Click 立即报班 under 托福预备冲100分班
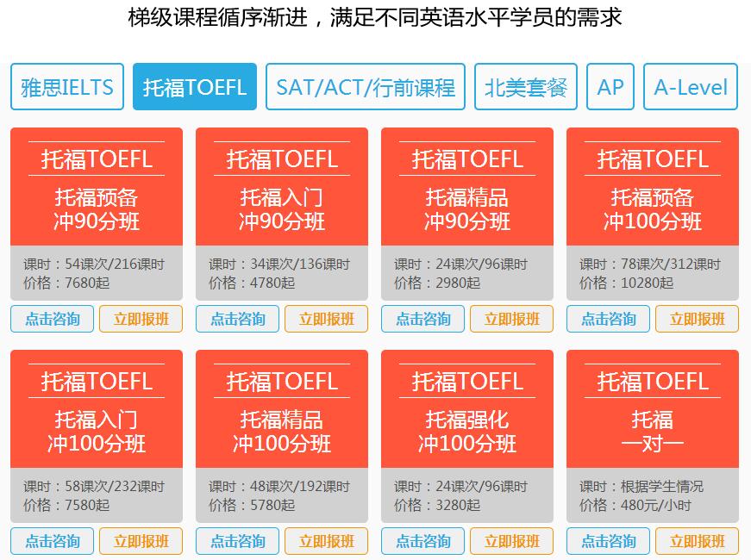 (x=697, y=319)
